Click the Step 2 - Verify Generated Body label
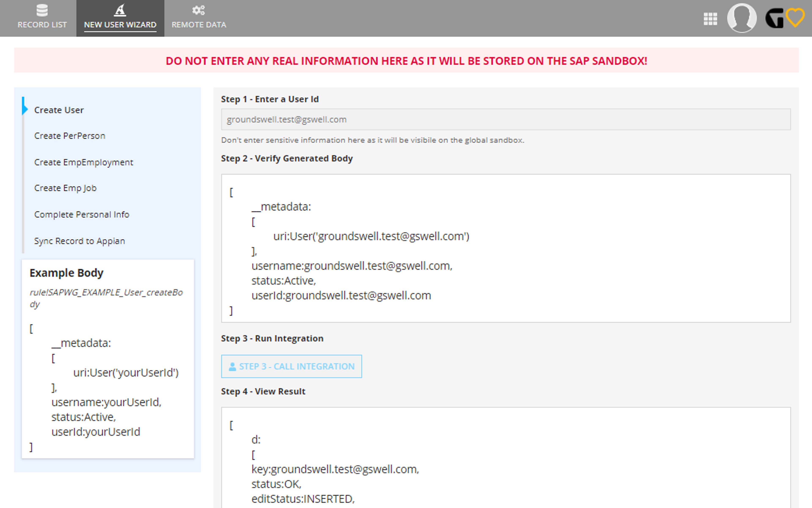 (287, 158)
